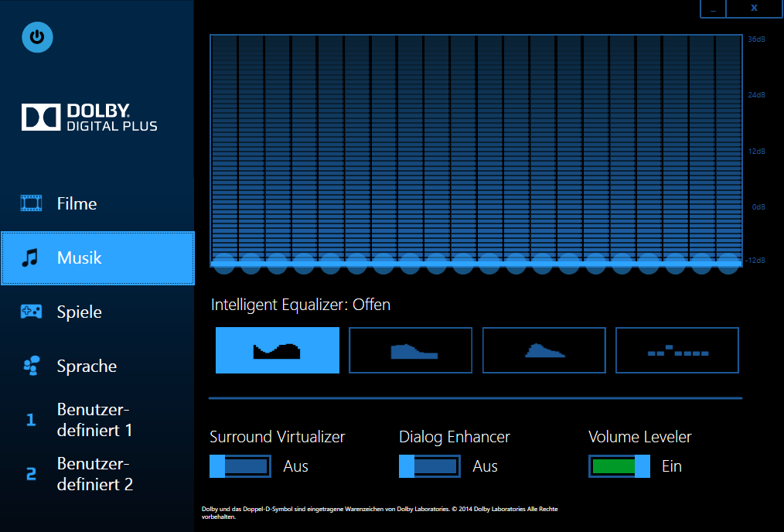Click the power button icon
784x532 pixels.
coord(37,37)
